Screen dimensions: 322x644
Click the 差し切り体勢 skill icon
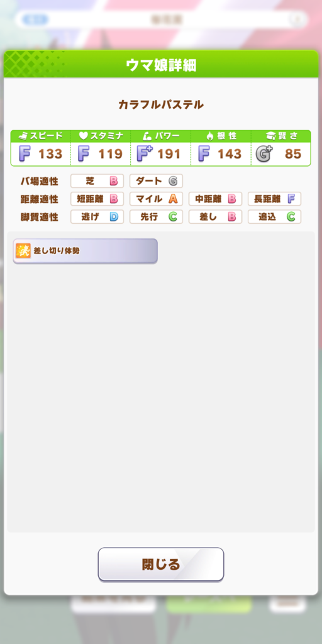point(23,250)
